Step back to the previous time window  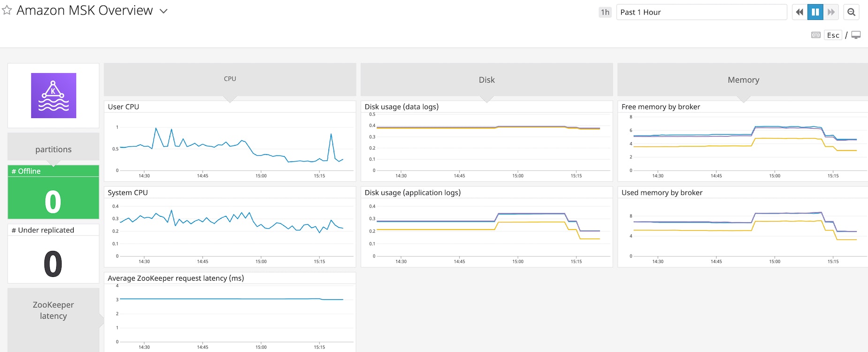tap(799, 12)
